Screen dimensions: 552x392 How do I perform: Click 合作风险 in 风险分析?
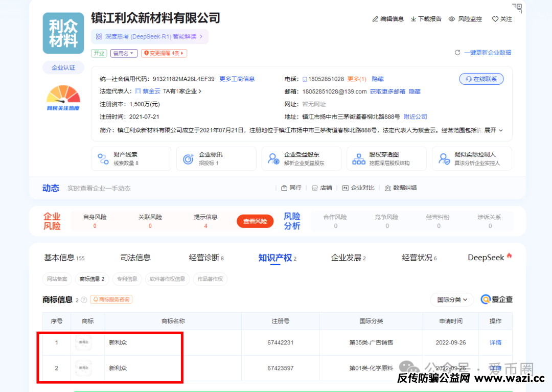pyautogui.click(x=335, y=221)
